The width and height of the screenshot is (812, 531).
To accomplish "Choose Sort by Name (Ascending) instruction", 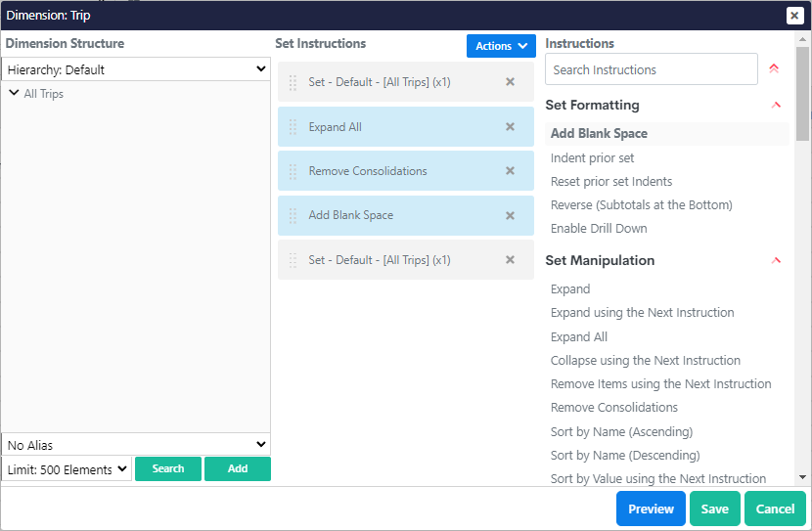I will (621, 431).
